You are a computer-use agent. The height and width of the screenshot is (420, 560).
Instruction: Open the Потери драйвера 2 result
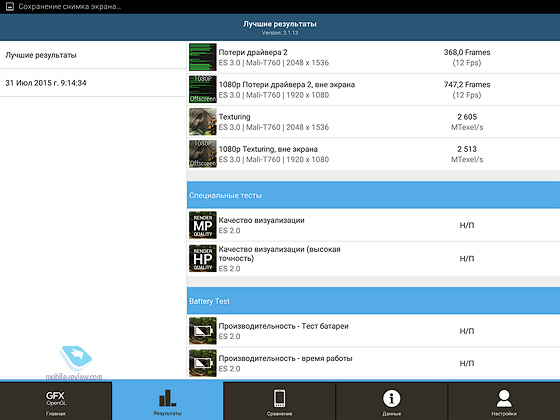(374, 57)
